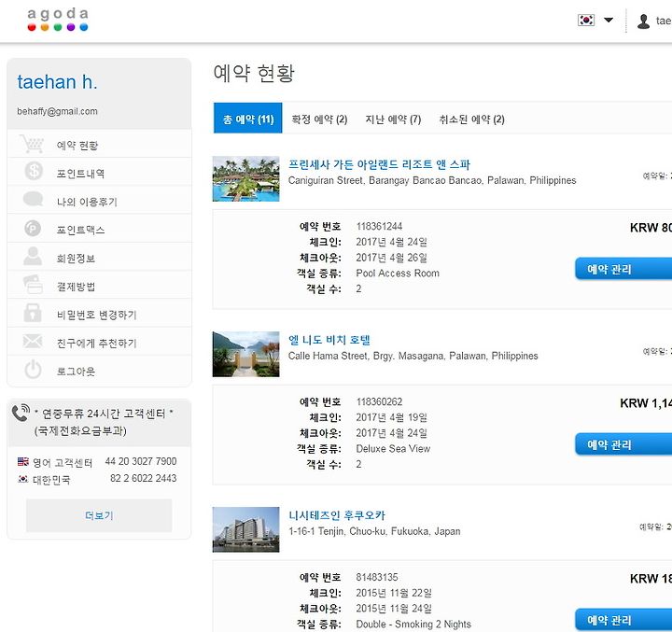Click the UK flag icon next to 영어 고객센터

tap(23, 461)
